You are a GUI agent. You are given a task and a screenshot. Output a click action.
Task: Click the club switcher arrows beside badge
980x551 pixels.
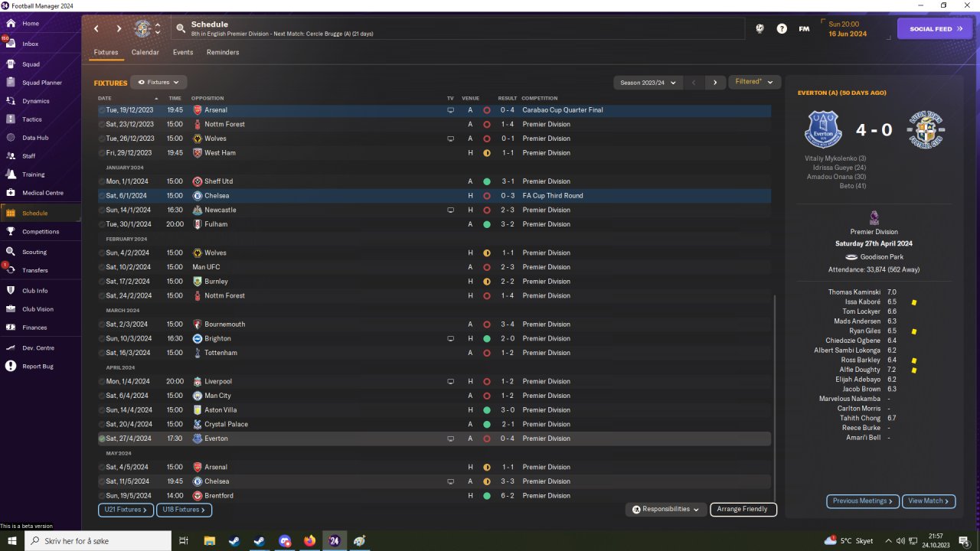[158, 29]
